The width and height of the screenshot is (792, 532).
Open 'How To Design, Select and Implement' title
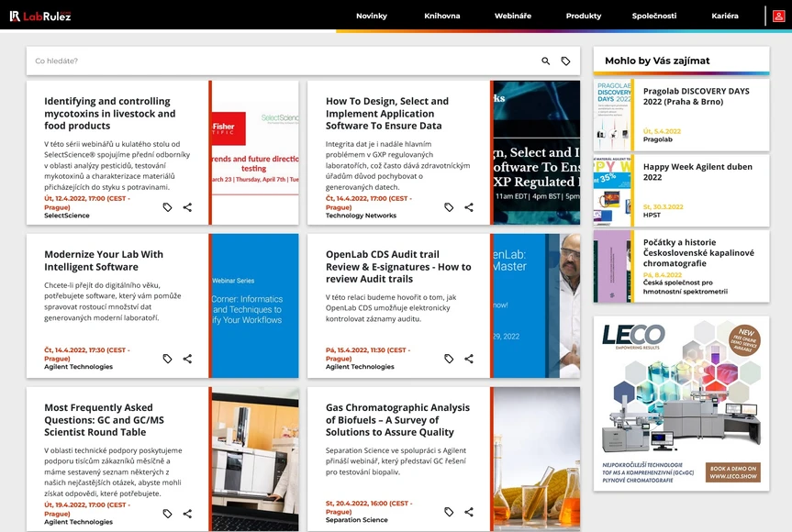pos(387,114)
